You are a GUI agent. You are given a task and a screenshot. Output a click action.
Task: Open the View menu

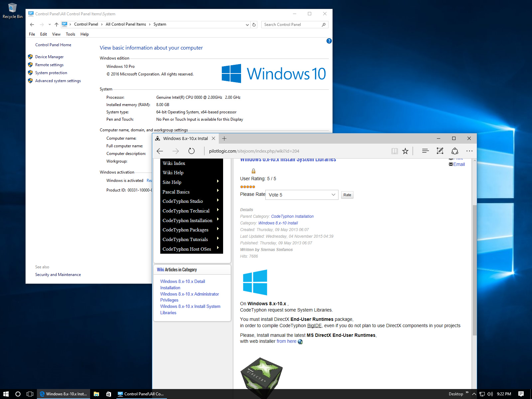(x=56, y=34)
